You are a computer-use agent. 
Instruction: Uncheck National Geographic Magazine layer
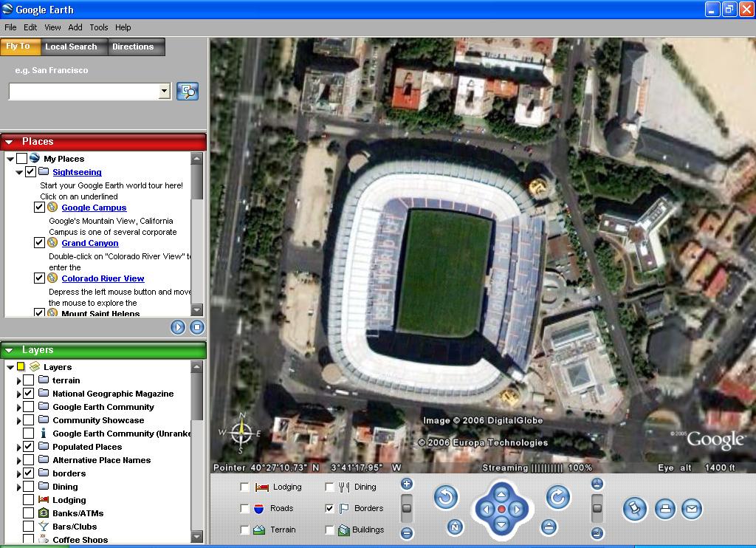(29, 393)
